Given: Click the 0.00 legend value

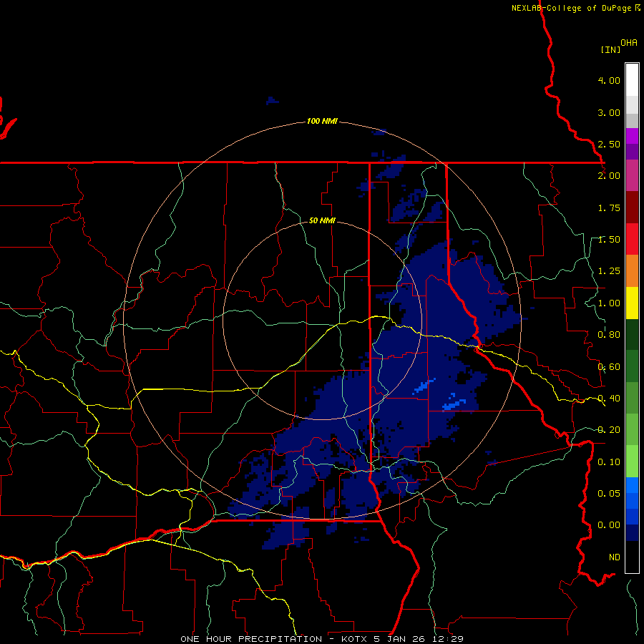Looking at the screenshot, I should click(609, 525).
